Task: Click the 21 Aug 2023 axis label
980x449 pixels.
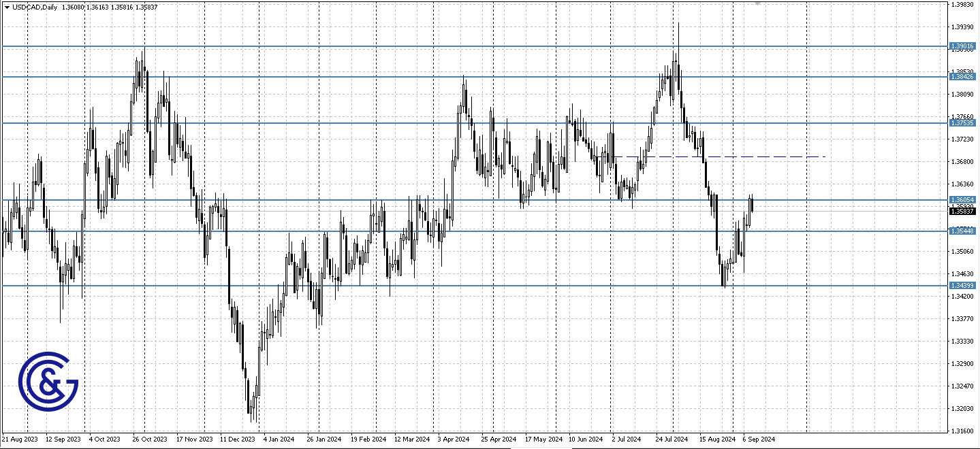Action: [x=20, y=439]
